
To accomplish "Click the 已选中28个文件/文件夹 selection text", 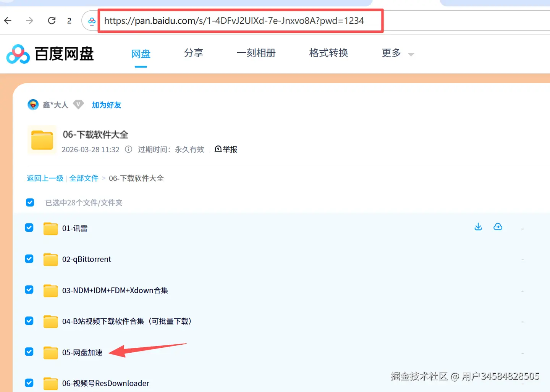I will click(x=84, y=203).
